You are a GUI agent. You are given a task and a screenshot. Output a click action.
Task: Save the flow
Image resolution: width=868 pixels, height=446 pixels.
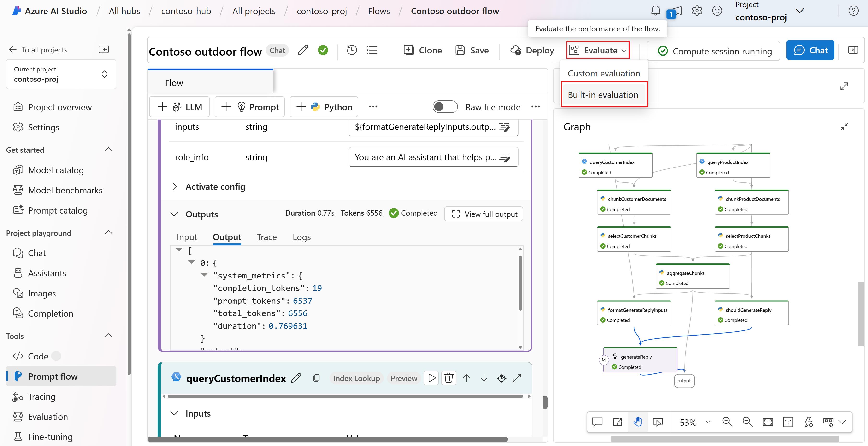(472, 50)
